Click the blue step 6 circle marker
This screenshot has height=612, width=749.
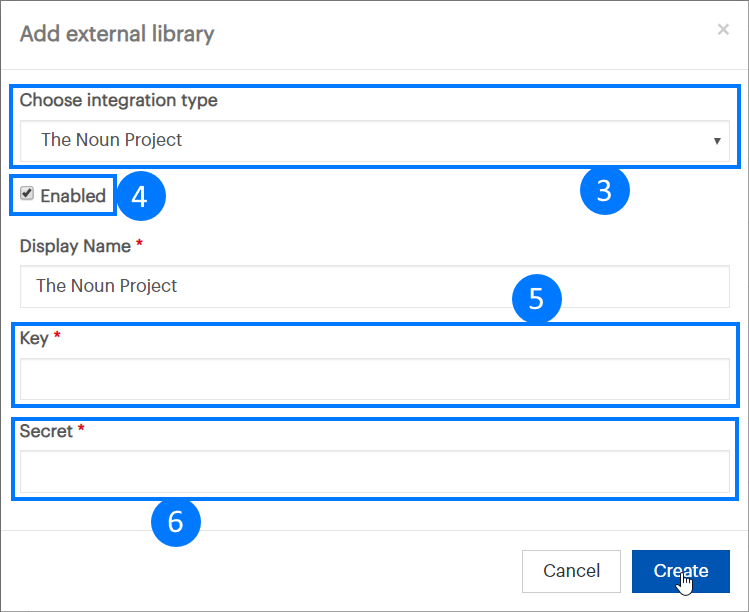[176, 522]
